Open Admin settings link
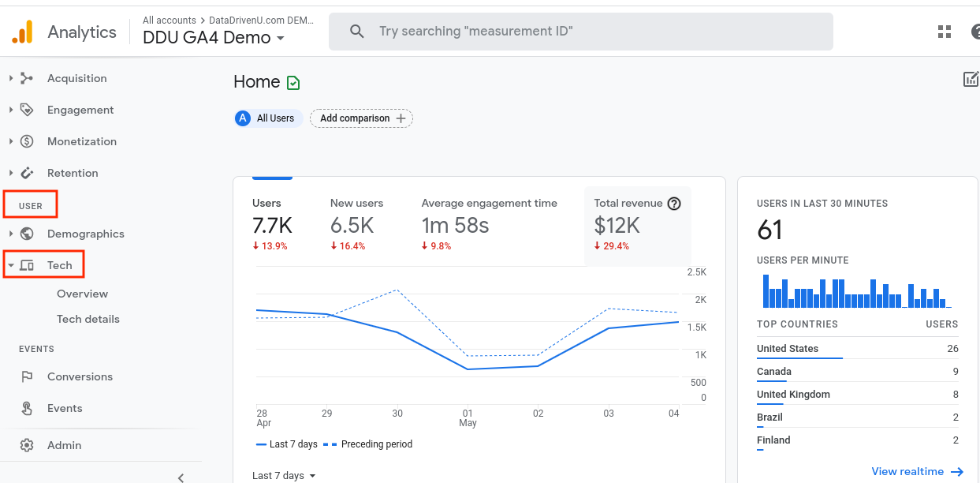 [x=64, y=445]
